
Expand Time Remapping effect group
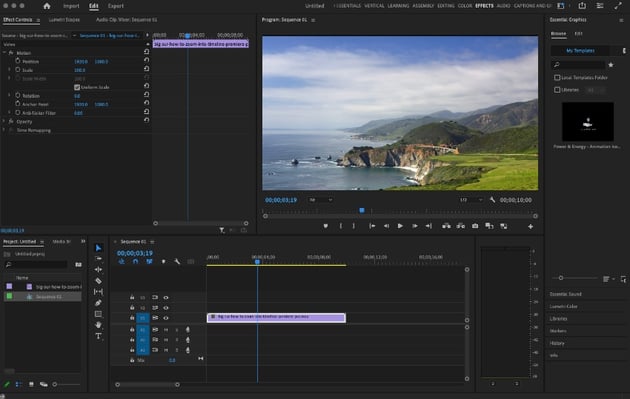coord(4,130)
